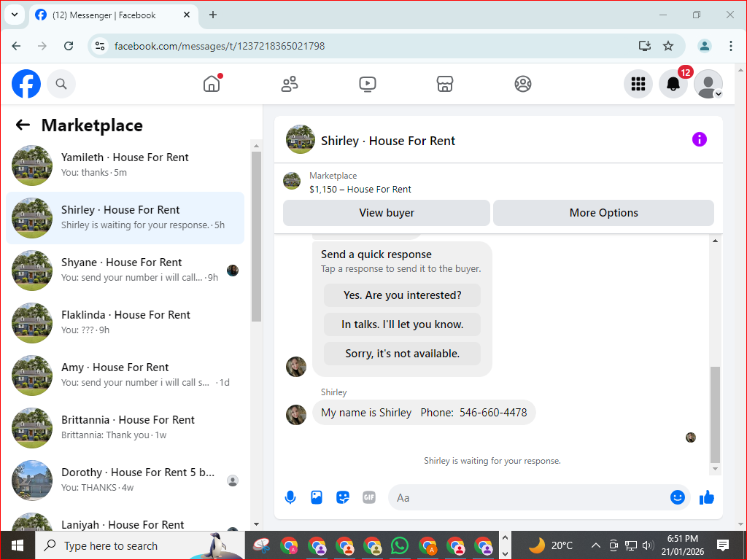Open Shyane House For Rent conversation
The height and width of the screenshot is (560, 747).
[x=125, y=270]
